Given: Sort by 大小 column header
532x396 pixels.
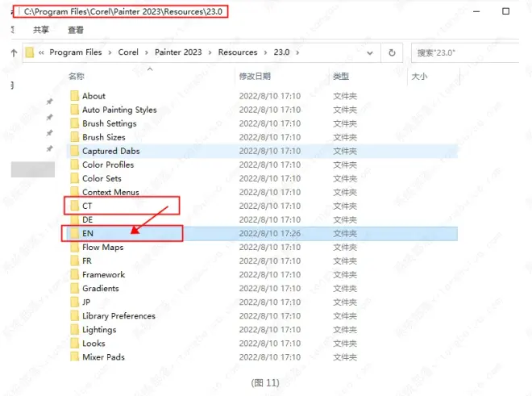Looking at the screenshot, I should pos(419,77).
